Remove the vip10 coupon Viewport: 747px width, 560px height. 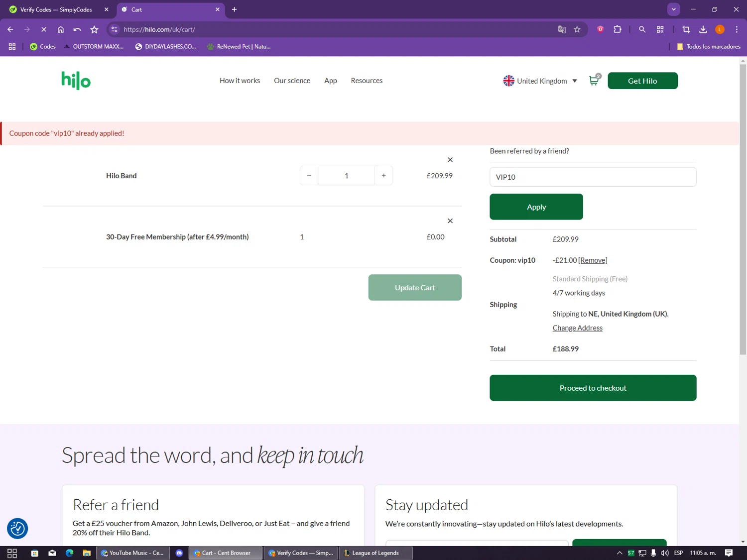[x=593, y=260]
